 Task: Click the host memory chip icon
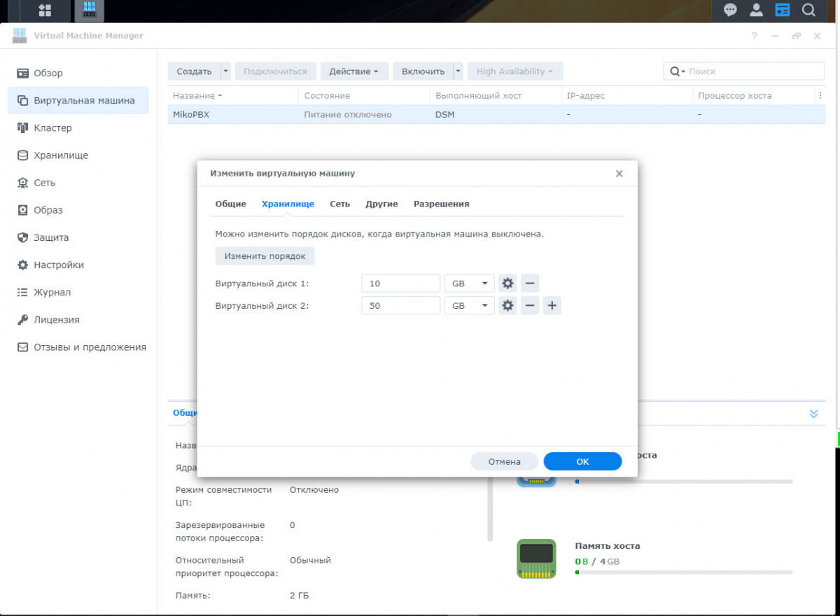click(536, 559)
